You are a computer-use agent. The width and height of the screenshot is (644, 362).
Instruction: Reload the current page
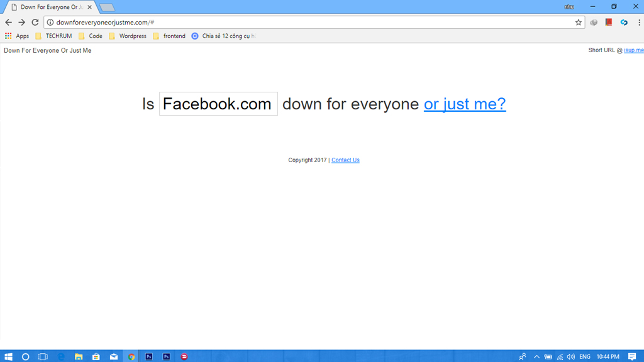click(35, 23)
